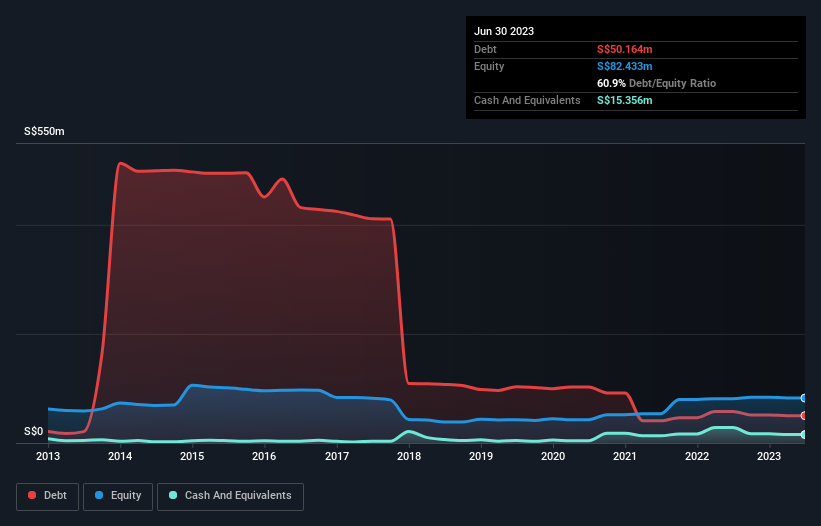Click the 2017 x-axis label
This screenshot has height=526, width=821.
(337, 456)
